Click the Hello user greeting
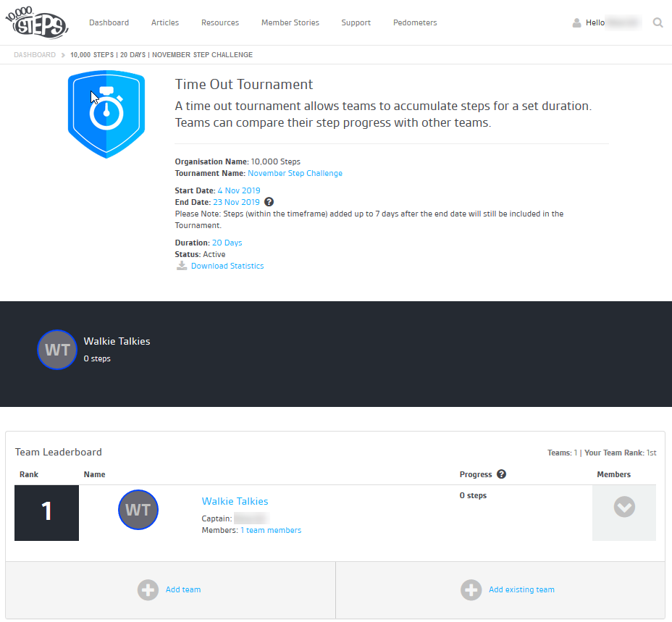Image resolution: width=672 pixels, height=622 pixels. point(595,22)
